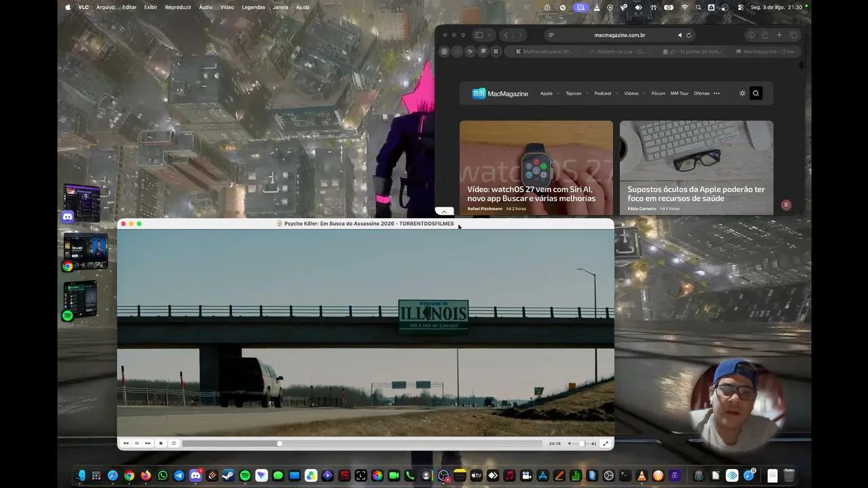Click the MacMagazine logo
The image size is (868, 488).
tap(500, 94)
